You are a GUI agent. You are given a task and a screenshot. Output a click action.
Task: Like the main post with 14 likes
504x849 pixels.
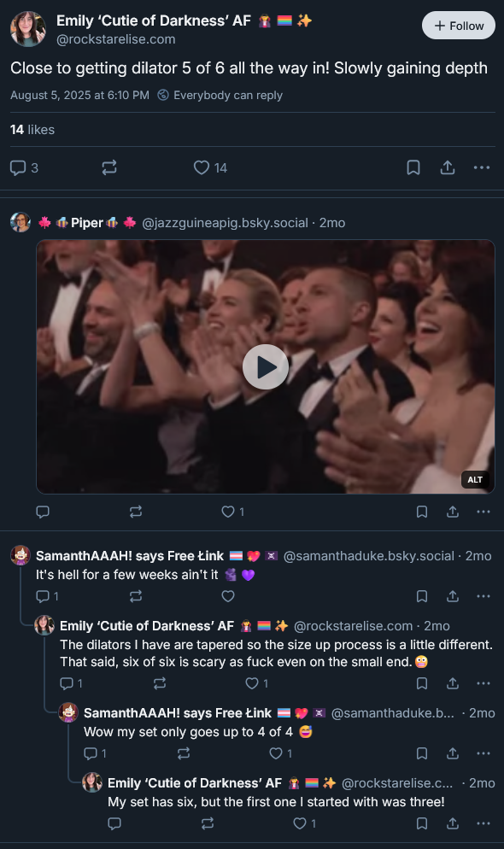(x=211, y=168)
